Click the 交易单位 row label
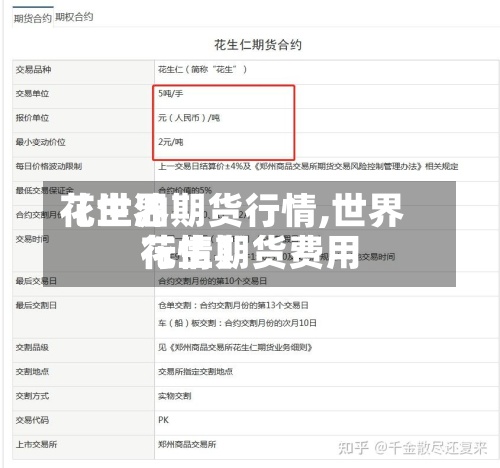The image size is (500, 468). click(x=32, y=94)
